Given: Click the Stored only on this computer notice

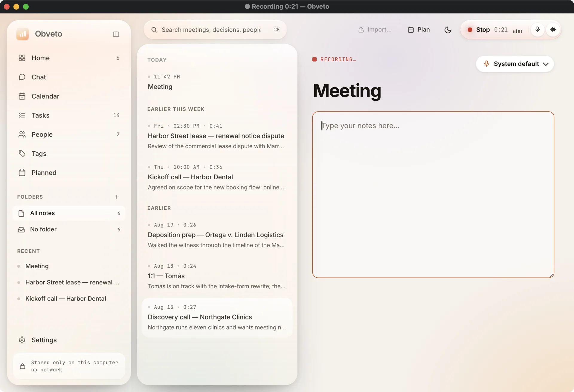Looking at the screenshot, I should pos(69,366).
